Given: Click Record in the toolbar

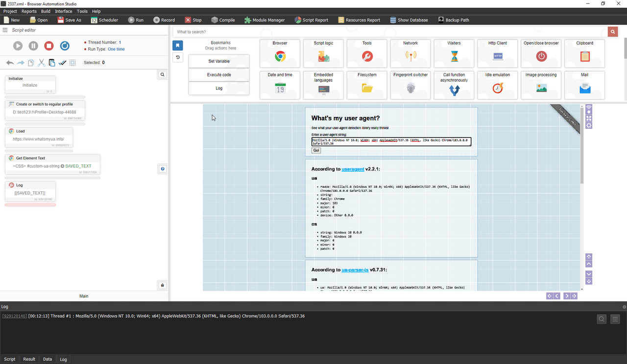Looking at the screenshot, I should point(164,20).
